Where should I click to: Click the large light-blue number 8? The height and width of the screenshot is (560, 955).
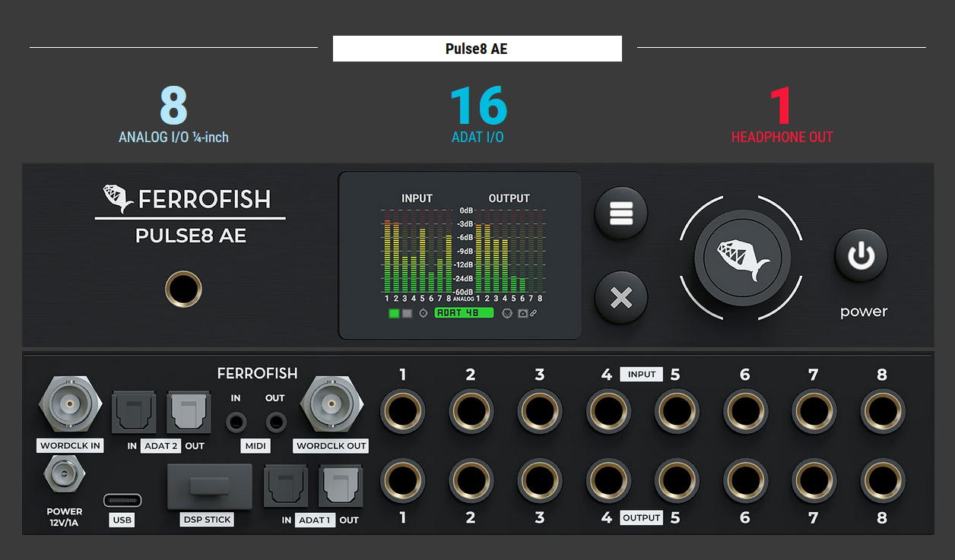tap(173, 106)
